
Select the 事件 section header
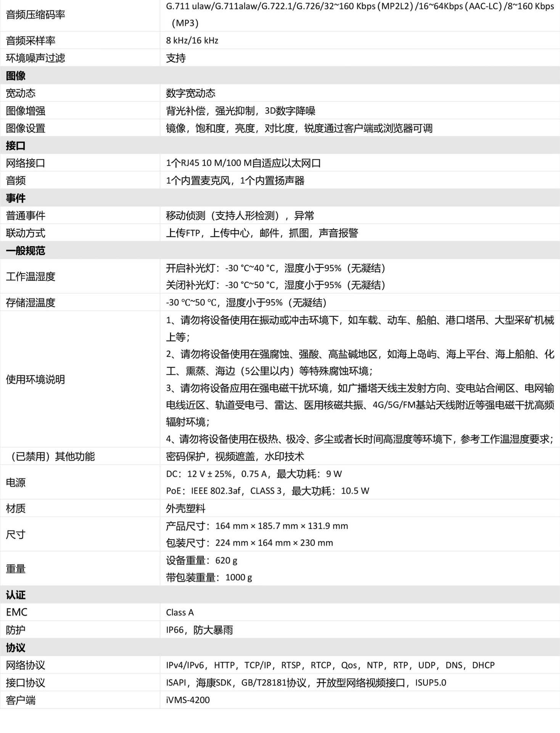[x=16, y=198]
